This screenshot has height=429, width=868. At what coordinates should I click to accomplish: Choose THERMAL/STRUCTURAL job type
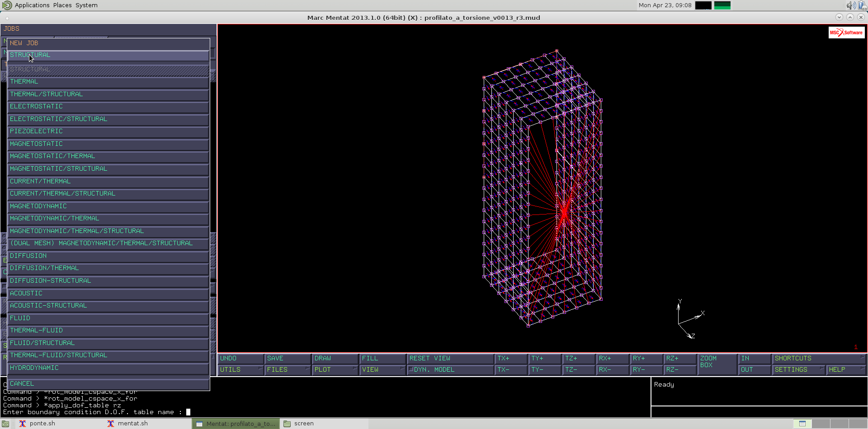[x=108, y=94]
